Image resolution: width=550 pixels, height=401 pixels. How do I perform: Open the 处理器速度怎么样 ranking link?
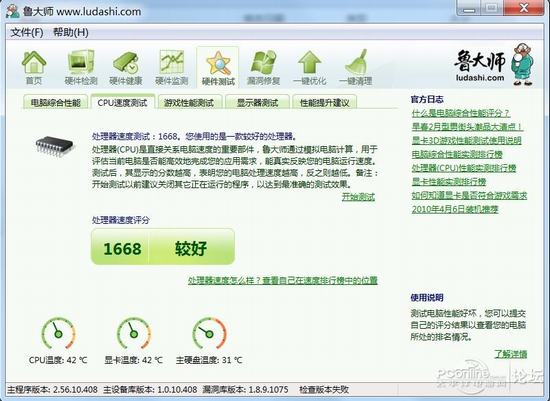pos(283,280)
